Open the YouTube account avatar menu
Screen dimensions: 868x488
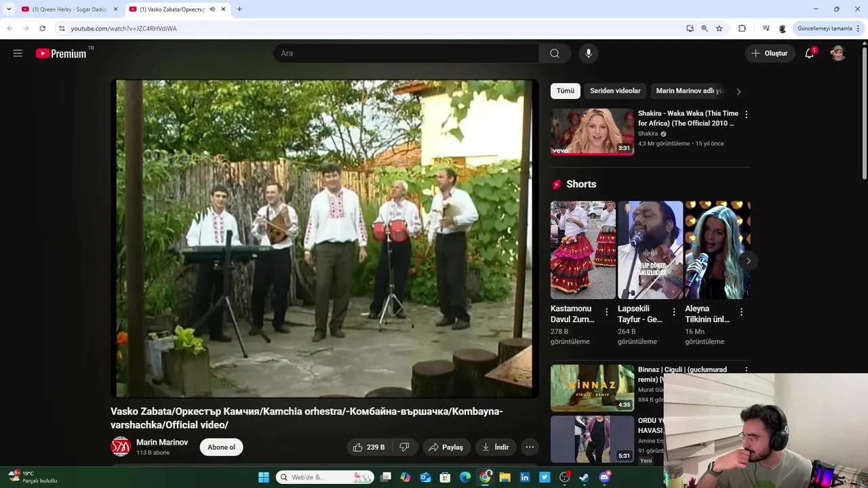838,54
